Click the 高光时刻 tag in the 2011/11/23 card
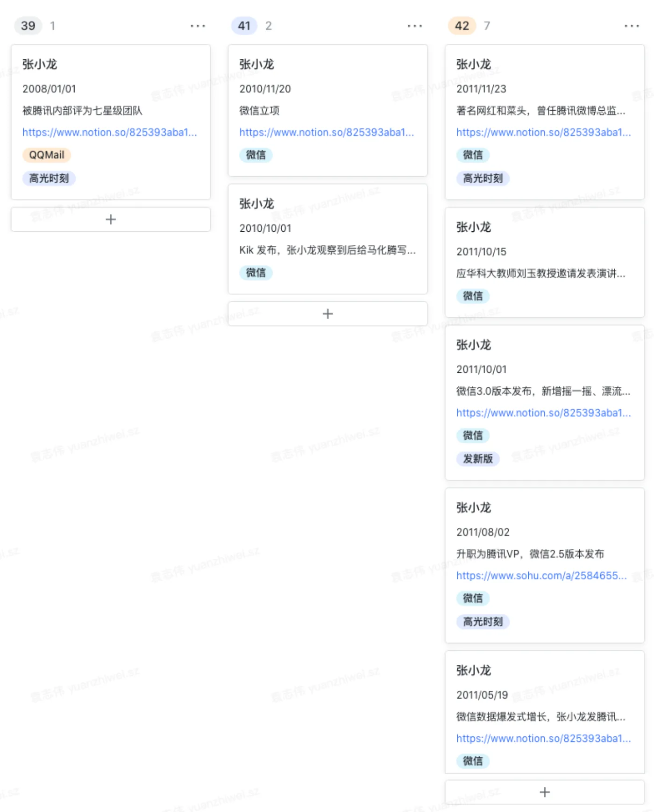 483,178
